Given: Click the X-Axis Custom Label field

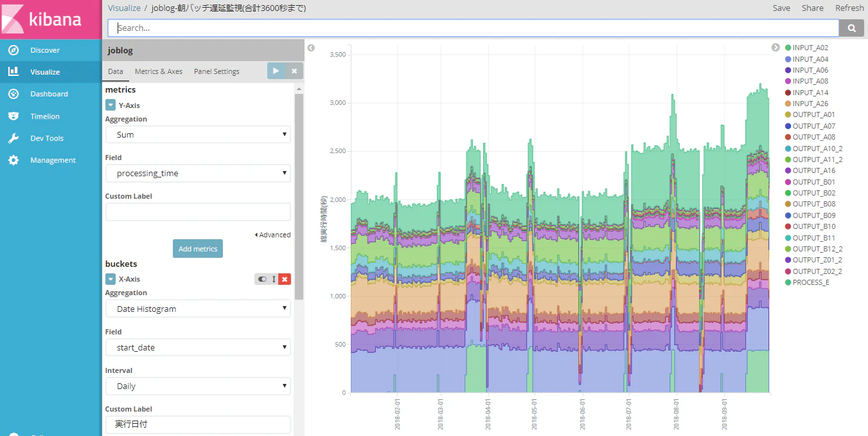Looking at the screenshot, I should 198,424.
